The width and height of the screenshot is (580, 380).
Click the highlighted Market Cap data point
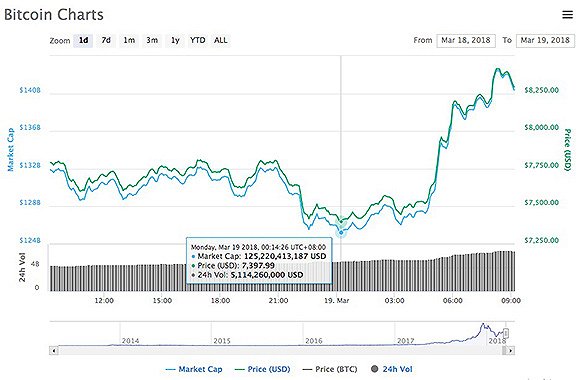tap(341, 232)
